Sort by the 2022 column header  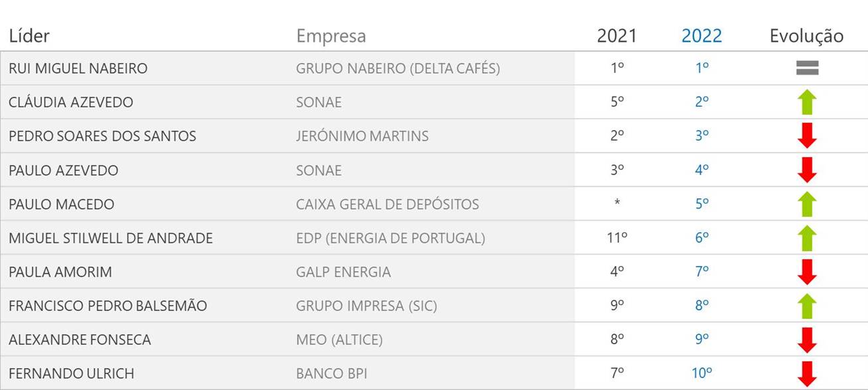(x=701, y=36)
